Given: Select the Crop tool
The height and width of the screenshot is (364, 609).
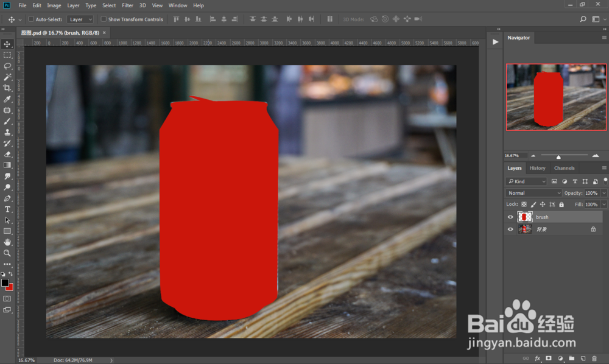Looking at the screenshot, I should click(7, 88).
